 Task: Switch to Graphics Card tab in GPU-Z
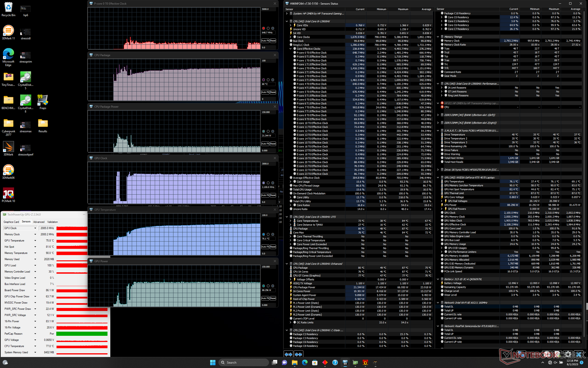tap(11, 222)
